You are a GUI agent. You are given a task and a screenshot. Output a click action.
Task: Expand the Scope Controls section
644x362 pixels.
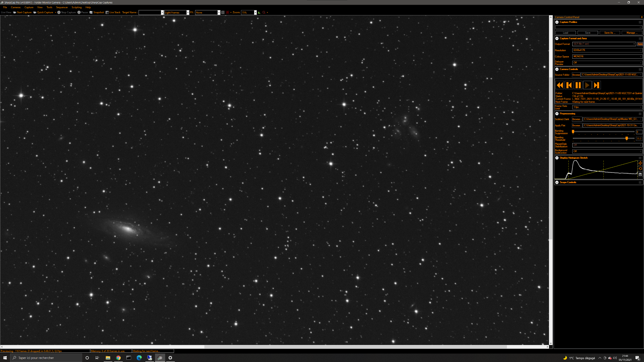(557, 182)
